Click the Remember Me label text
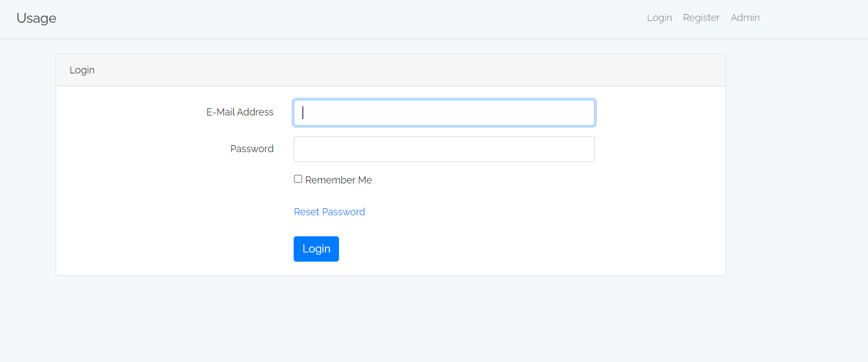Screen dimensions: 868x362 338,180
